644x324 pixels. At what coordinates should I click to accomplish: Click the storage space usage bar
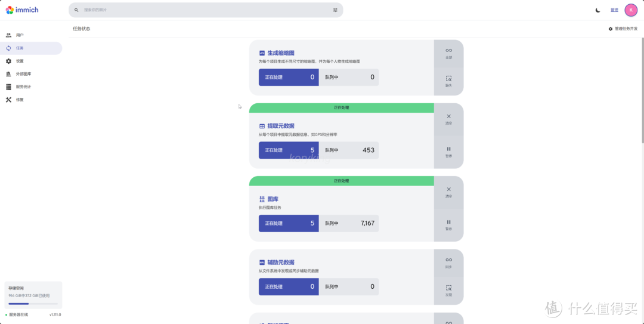(x=33, y=304)
